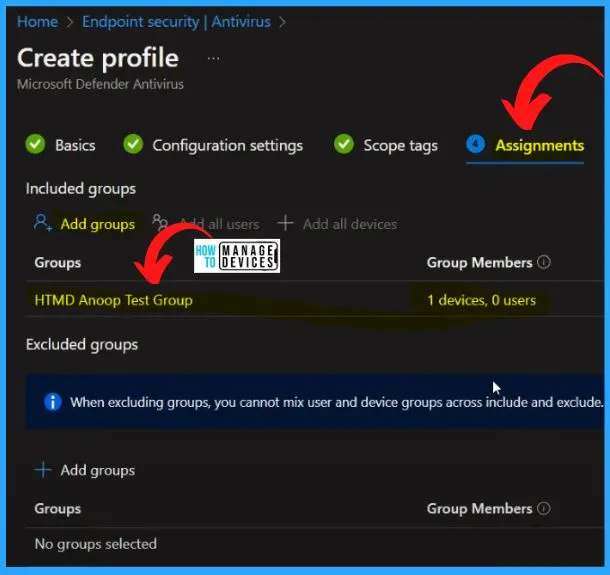This screenshot has height=575, width=610.
Task: Click the Groups column header in Included groups
Action: (58, 263)
